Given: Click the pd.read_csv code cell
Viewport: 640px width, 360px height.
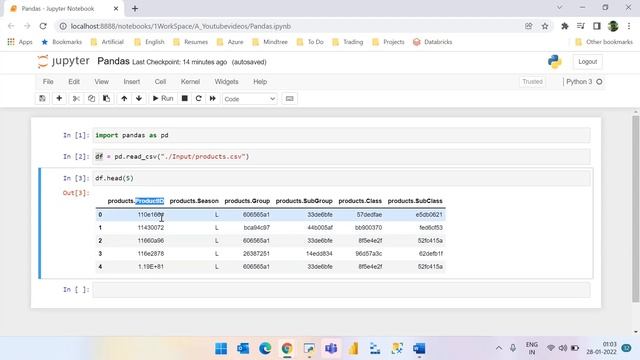Looking at the screenshot, I should [x=341, y=156].
